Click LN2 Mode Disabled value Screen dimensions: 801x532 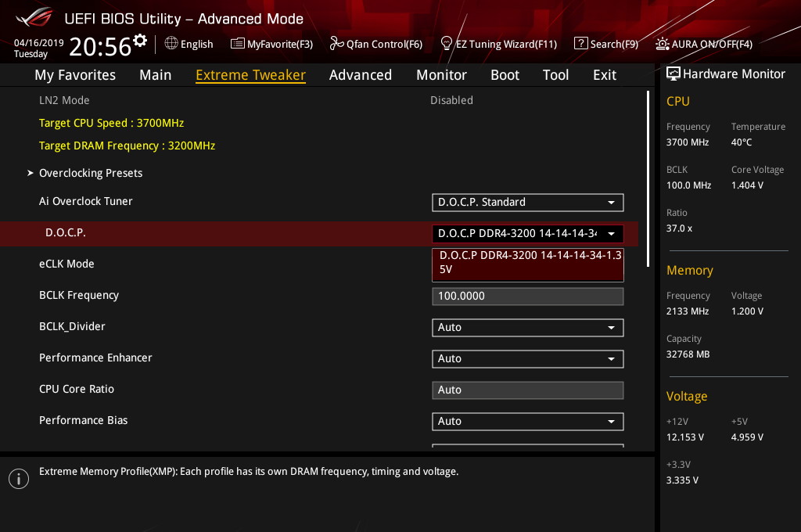[451, 101]
